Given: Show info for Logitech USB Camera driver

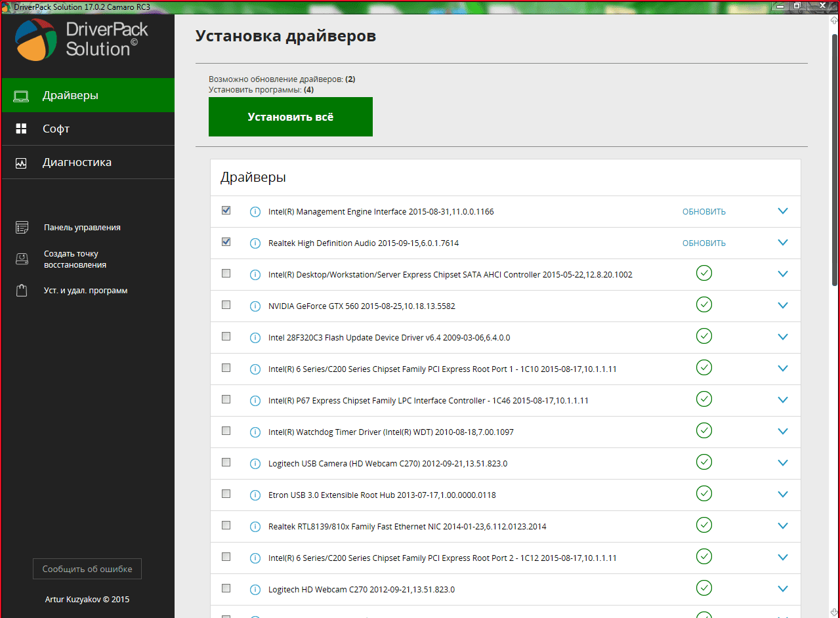Looking at the screenshot, I should tap(255, 464).
